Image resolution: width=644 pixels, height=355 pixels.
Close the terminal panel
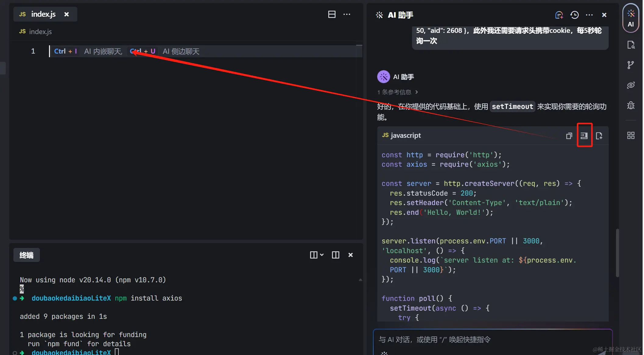[350, 255]
